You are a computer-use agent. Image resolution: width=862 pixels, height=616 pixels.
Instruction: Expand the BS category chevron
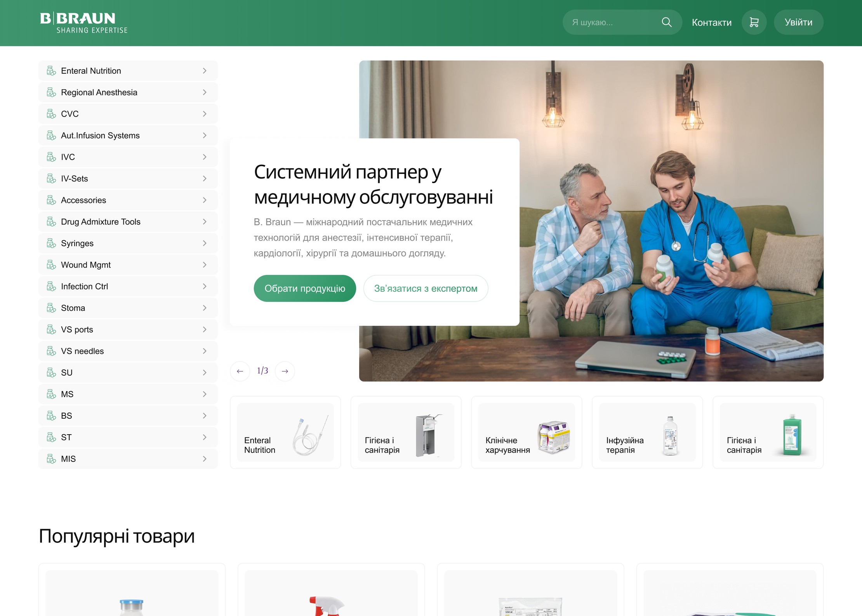[x=205, y=416]
